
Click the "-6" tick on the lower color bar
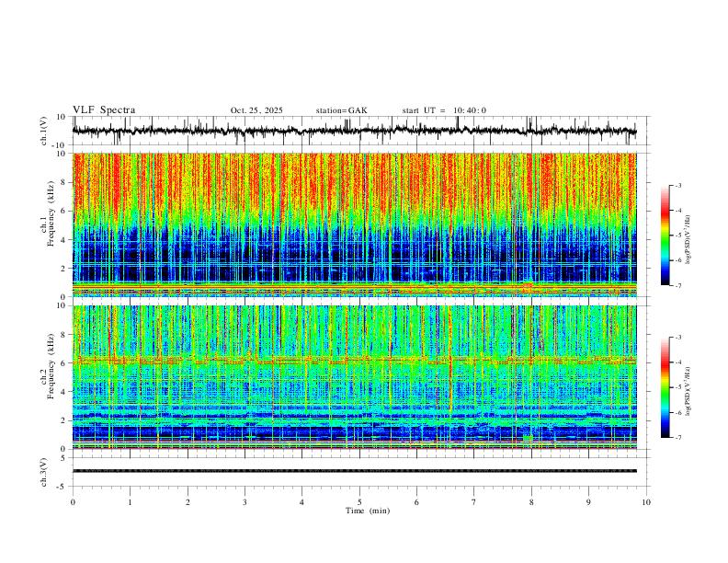click(677, 412)
